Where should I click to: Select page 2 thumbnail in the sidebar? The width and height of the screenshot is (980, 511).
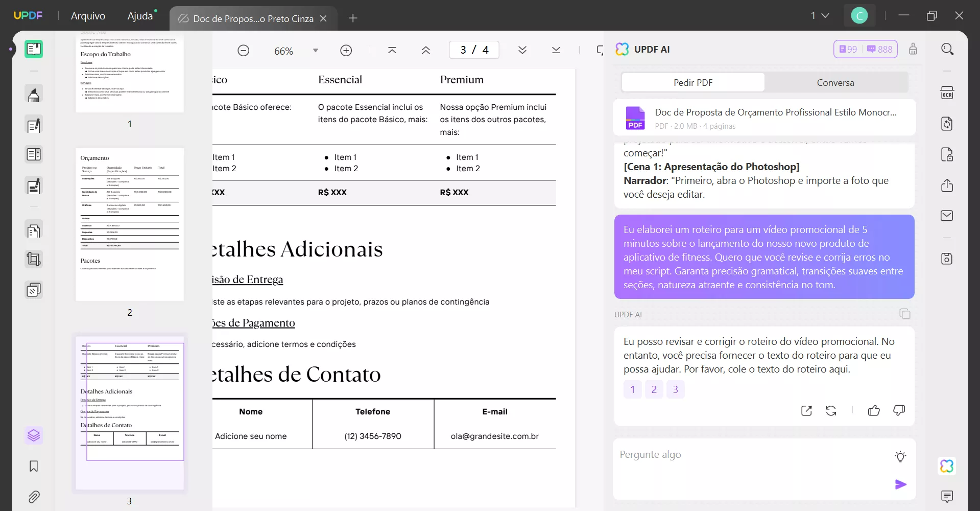[130, 225]
